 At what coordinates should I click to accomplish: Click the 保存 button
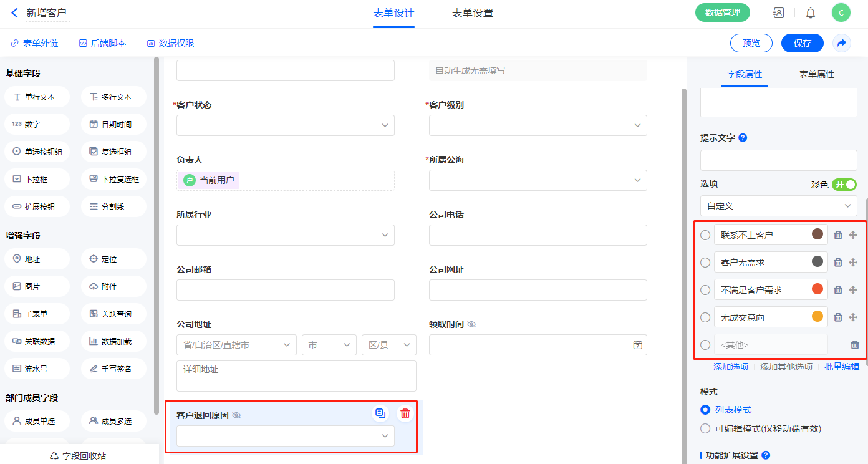pyautogui.click(x=802, y=43)
